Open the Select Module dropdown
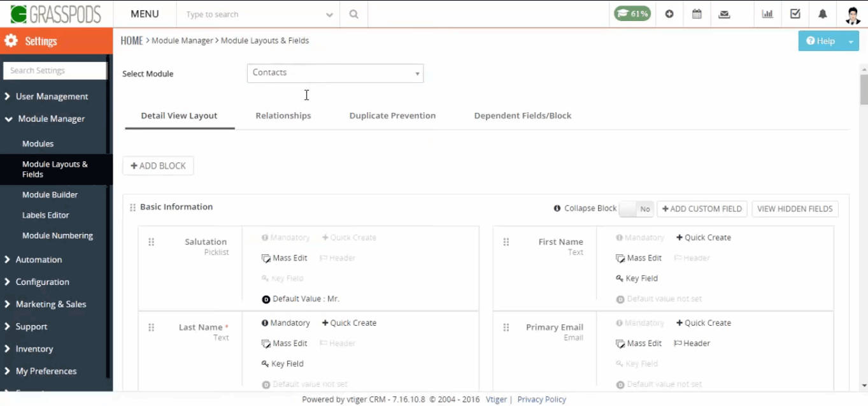This screenshot has width=868, height=406. [335, 73]
